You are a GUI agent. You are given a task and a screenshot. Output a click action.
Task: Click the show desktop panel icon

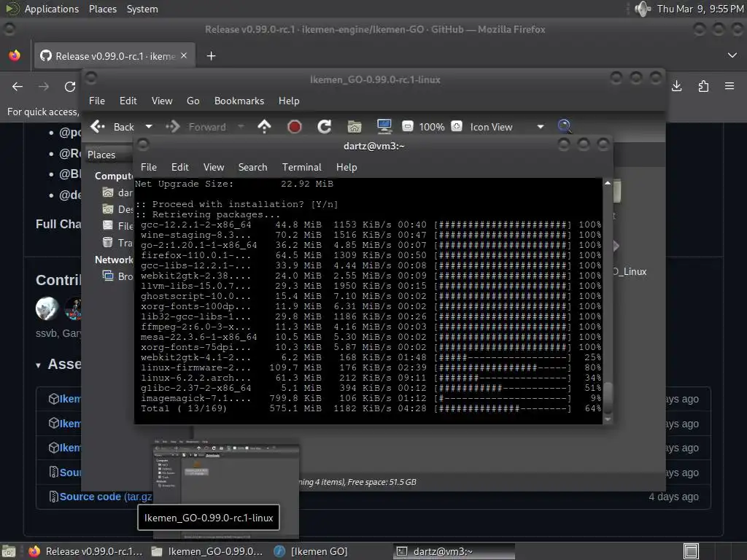pos(9,551)
